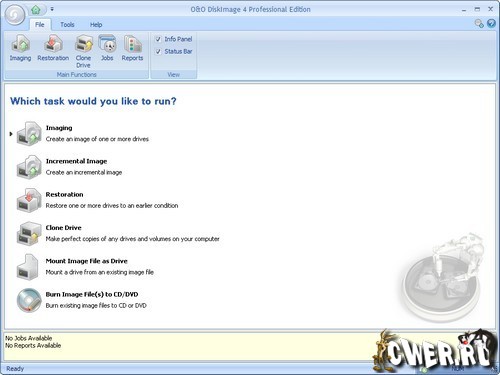Click 'Which task would you like to run?' heading
The width and height of the screenshot is (500, 375).
[x=93, y=101]
